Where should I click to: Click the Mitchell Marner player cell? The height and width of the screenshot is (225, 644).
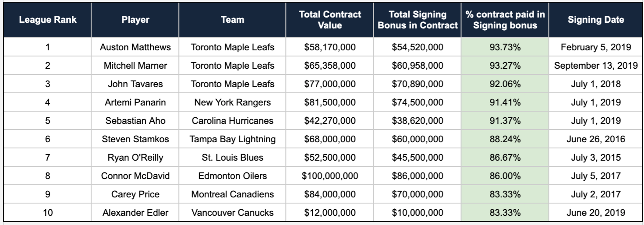(135, 66)
